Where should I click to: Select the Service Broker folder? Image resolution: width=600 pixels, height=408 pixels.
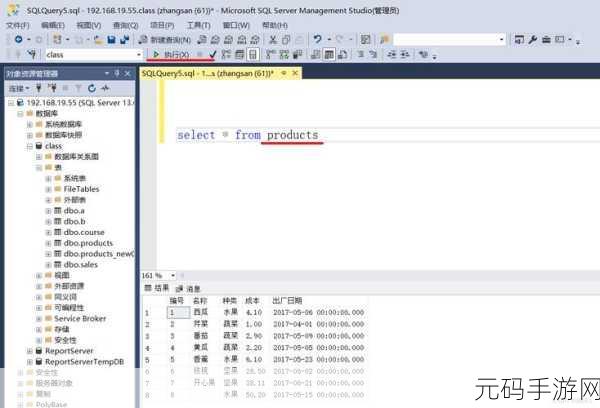[80, 318]
